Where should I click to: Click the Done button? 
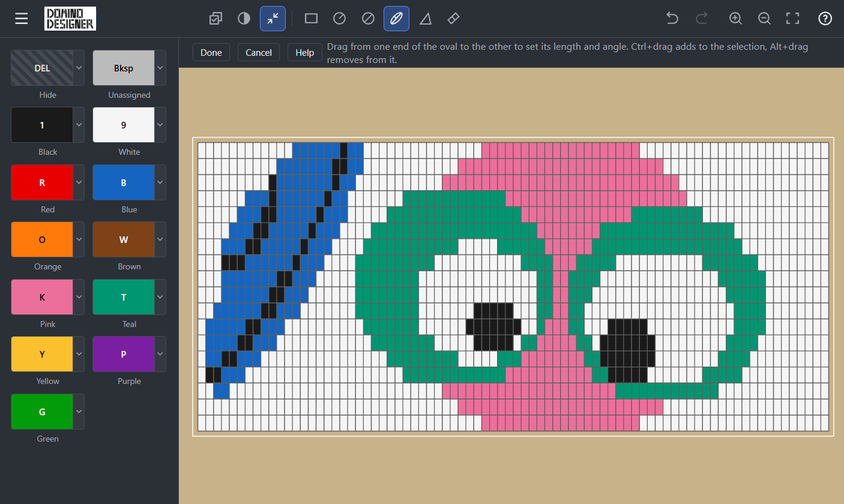(x=211, y=52)
